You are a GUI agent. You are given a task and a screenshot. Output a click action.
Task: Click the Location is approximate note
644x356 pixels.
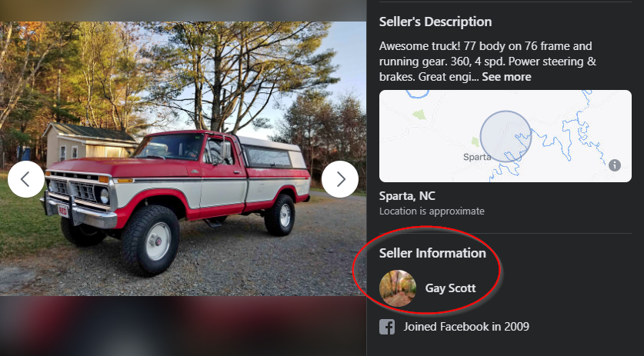(x=432, y=211)
